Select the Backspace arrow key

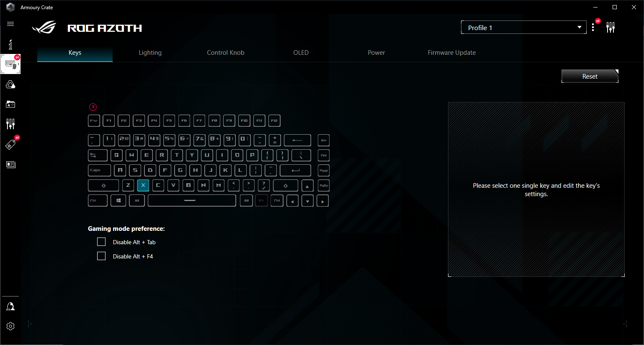coord(297,140)
